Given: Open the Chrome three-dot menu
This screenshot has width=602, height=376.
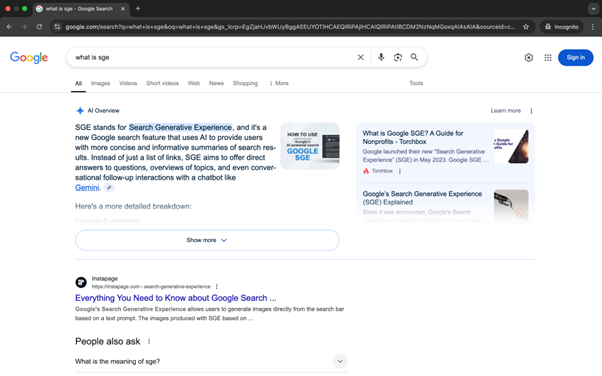Looking at the screenshot, I should [x=593, y=27].
